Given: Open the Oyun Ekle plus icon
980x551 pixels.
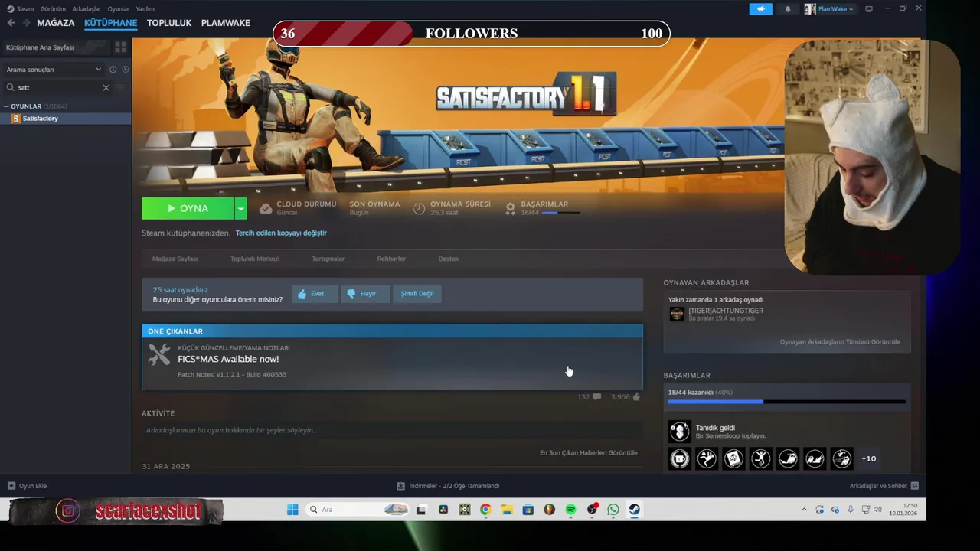Looking at the screenshot, I should (11, 486).
